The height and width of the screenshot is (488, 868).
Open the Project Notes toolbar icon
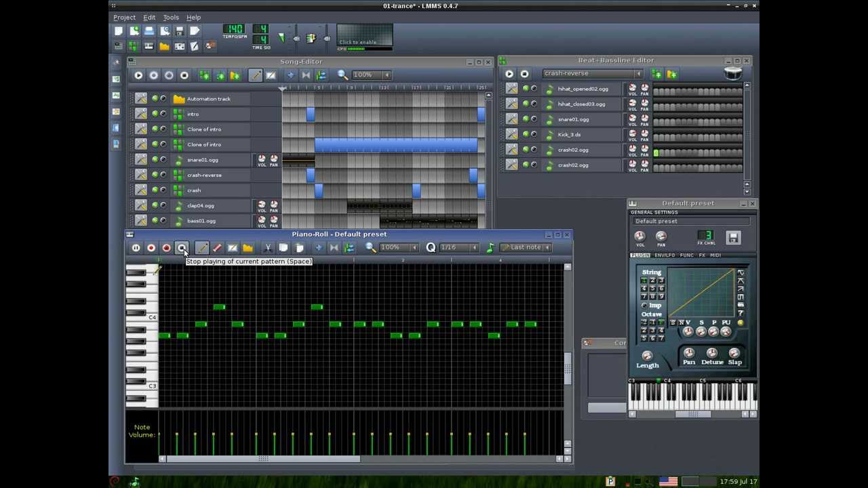[194, 46]
